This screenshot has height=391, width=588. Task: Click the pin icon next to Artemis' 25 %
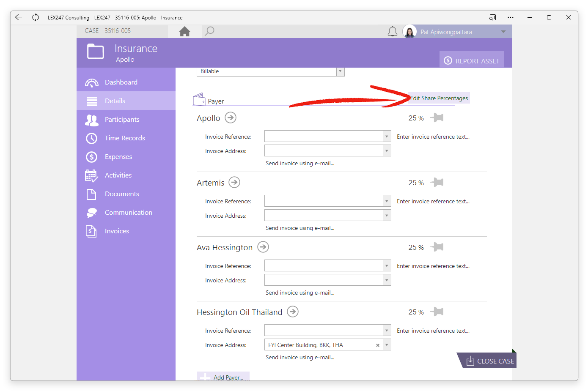point(437,182)
